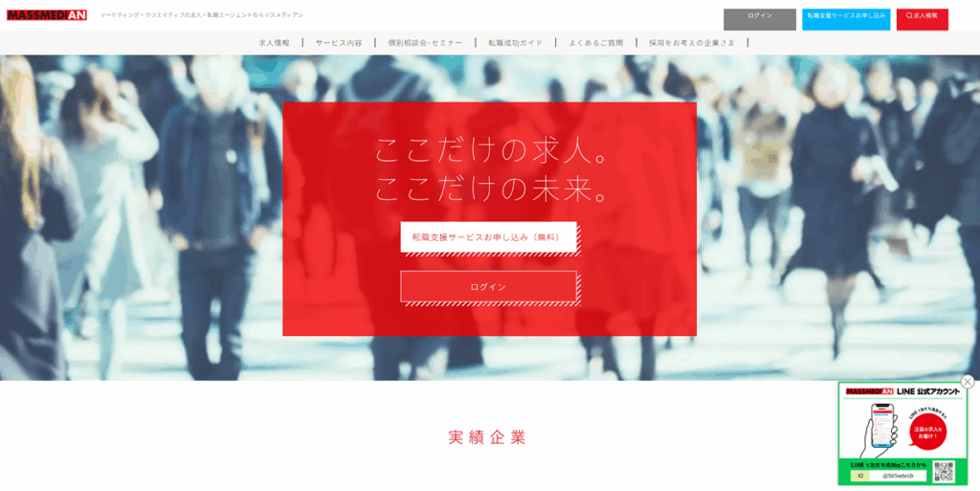This screenshot has height=491, width=980.
Task: Click the white 転職支援サービスお申し込み(無料) hero button
Action: tap(488, 237)
